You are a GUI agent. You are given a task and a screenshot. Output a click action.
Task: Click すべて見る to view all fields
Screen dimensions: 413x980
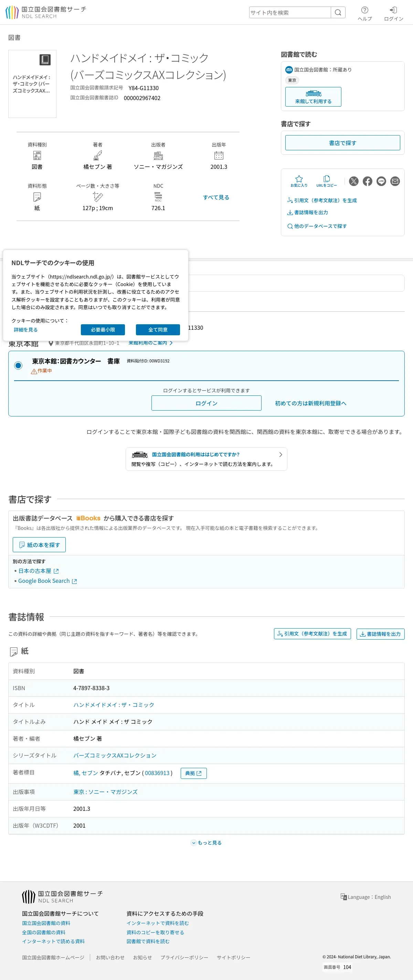(x=216, y=197)
